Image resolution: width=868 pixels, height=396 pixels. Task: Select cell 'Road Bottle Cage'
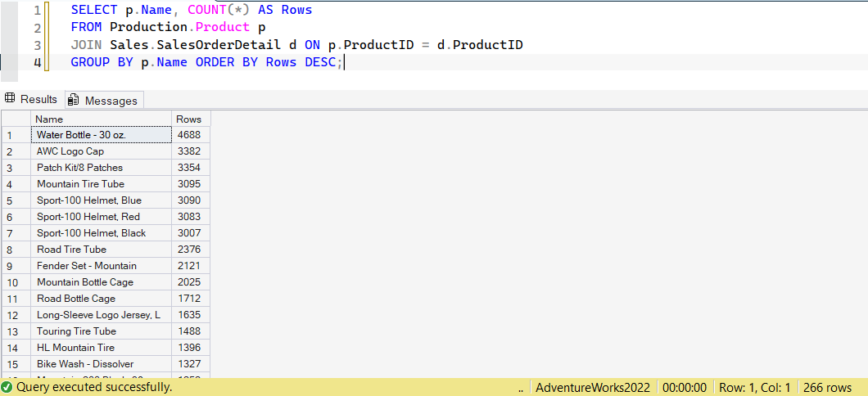(102, 299)
